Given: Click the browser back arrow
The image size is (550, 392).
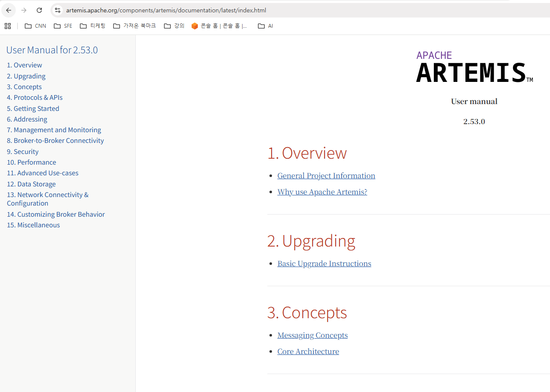Looking at the screenshot, I should (x=9, y=10).
